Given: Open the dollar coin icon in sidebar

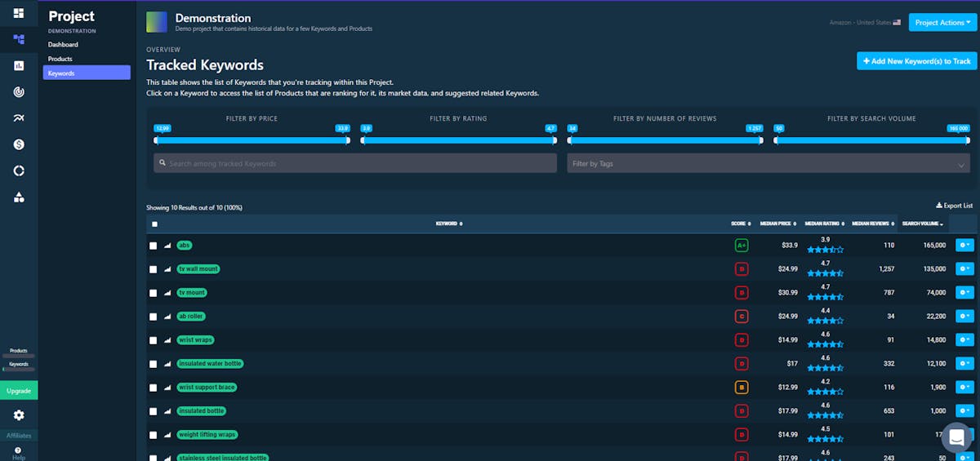Looking at the screenshot, I should (19, 144).
